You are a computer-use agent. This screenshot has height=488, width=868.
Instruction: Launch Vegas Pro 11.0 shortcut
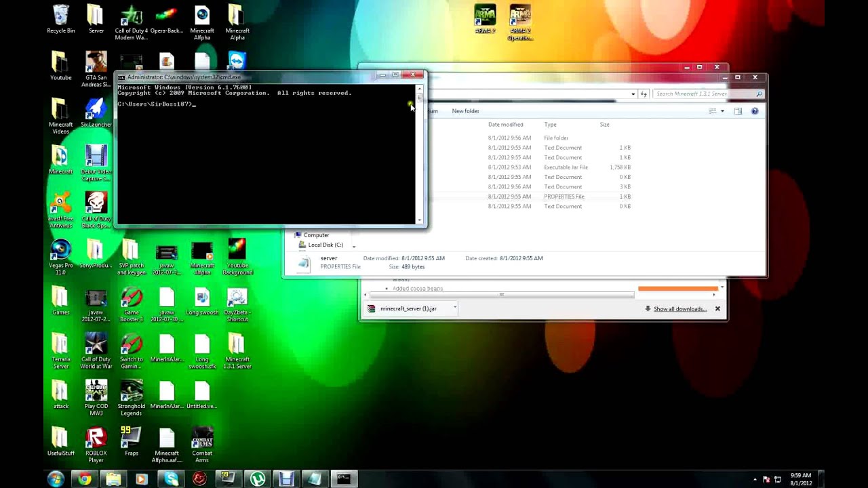(60, 258)
